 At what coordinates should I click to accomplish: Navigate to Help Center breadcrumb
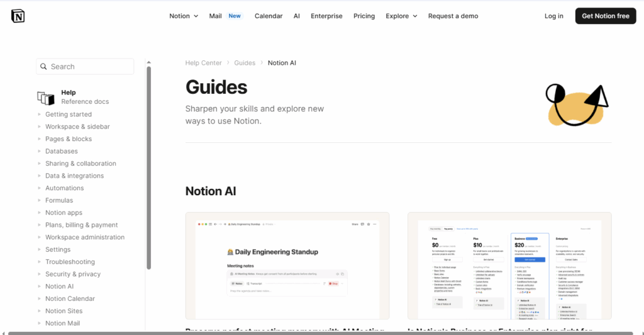[203, 63]
